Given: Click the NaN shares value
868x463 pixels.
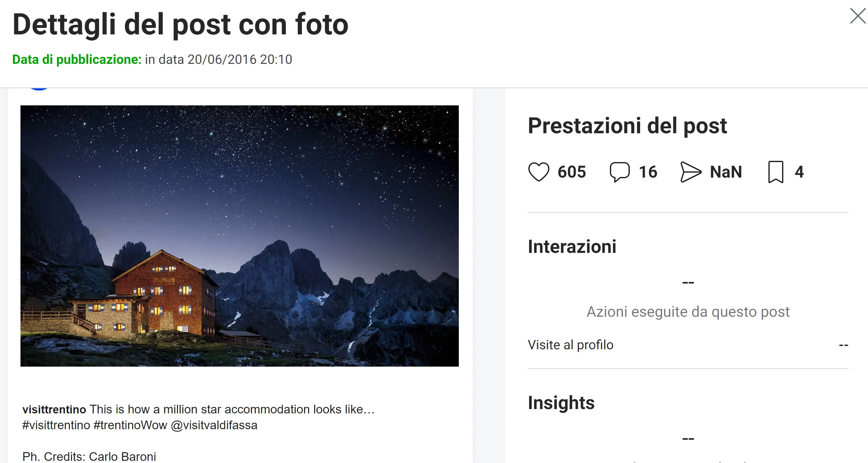Looking at the screenshot, I should 726,172.
